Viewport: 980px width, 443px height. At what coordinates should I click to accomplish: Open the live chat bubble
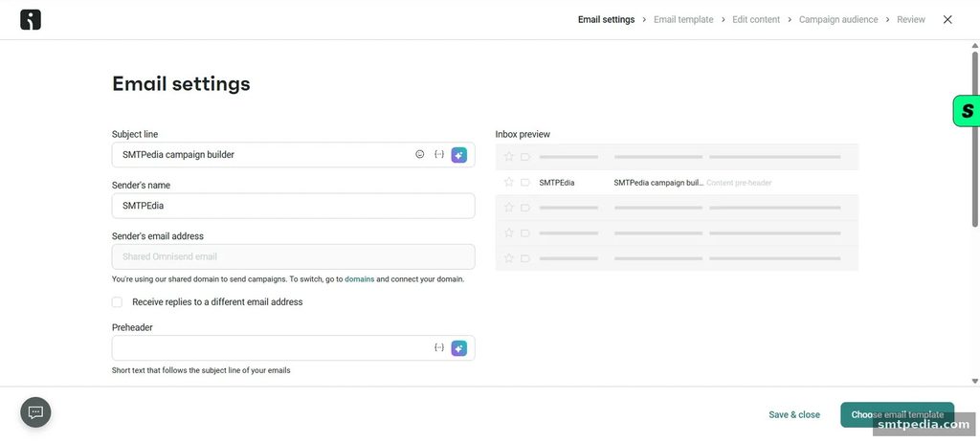[35, 412]
